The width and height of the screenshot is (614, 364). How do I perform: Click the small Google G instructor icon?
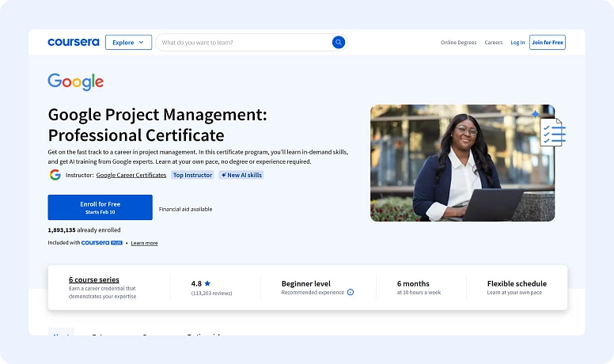click(55, 175)
